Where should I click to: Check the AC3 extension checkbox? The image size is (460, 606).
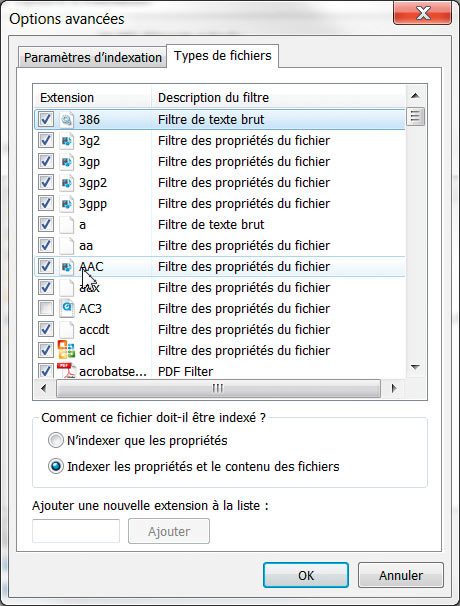(46, 308)
